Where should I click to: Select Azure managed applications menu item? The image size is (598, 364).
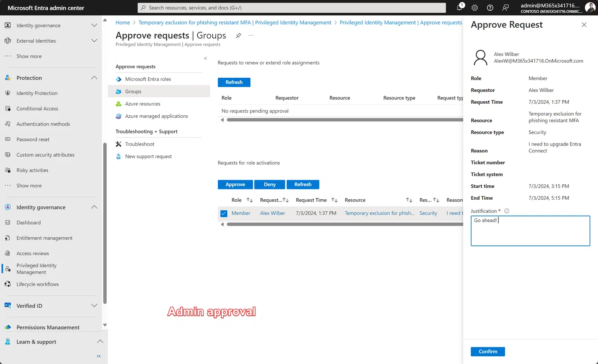pyautogui.click(x=159, y=116)
